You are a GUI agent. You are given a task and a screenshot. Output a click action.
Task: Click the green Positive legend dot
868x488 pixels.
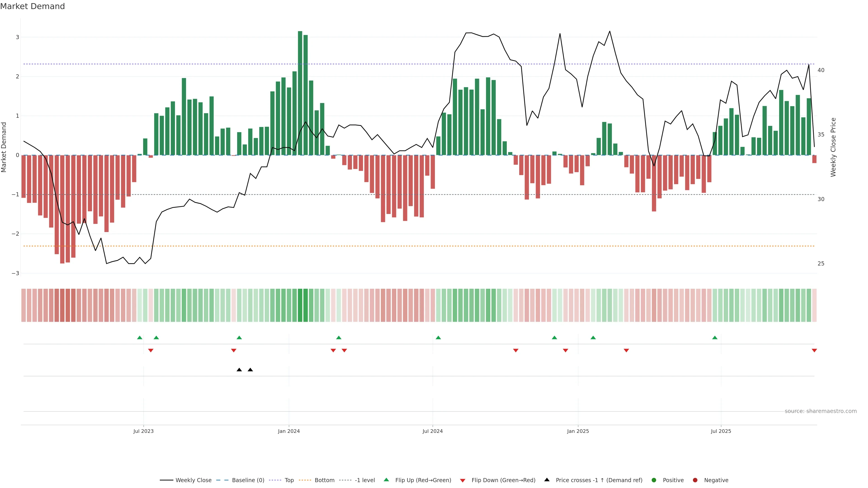tap(654, 480)
